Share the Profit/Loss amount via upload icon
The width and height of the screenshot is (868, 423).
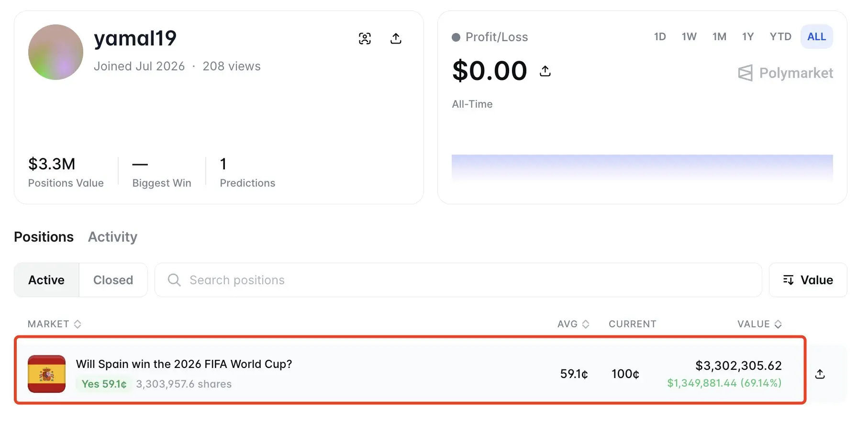[545, 71]
